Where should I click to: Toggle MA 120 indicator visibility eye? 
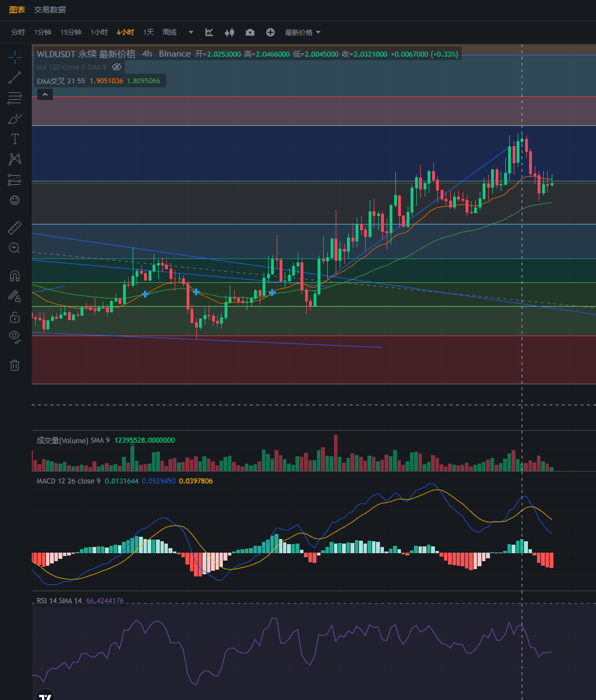click(117, 67)
